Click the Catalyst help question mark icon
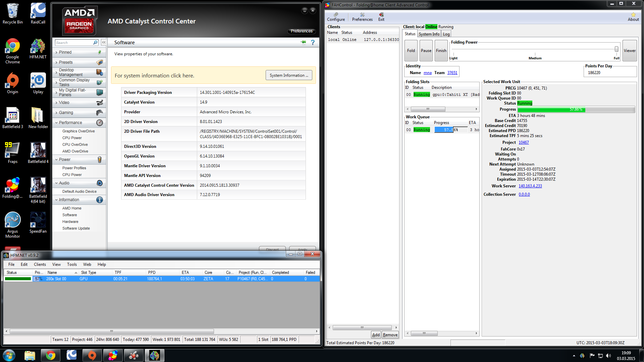The image size is (644, 362). (x=313, y=42)
